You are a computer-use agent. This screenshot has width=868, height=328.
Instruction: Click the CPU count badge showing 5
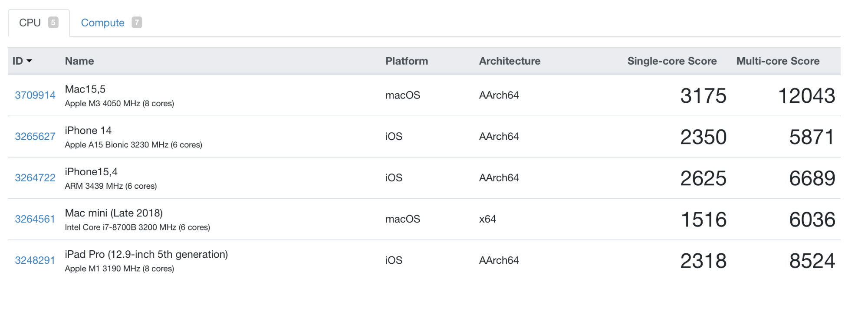[53, 23]
